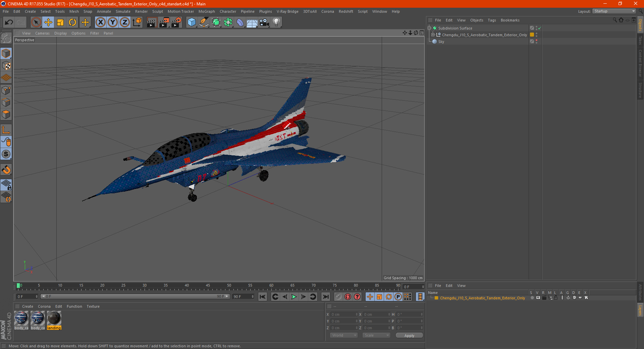Render the active view

(152, 22)
